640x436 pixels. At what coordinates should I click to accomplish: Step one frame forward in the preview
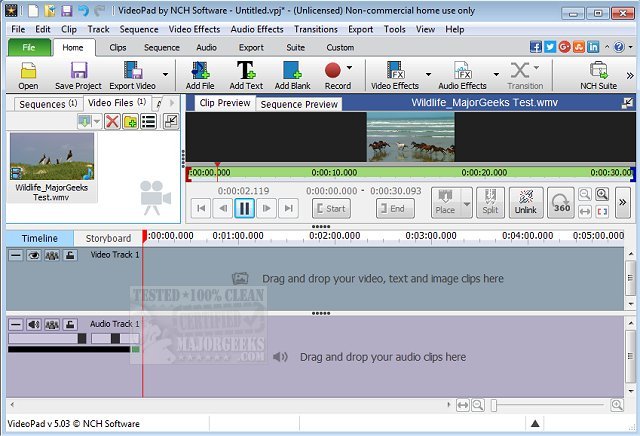pos(266,208)
